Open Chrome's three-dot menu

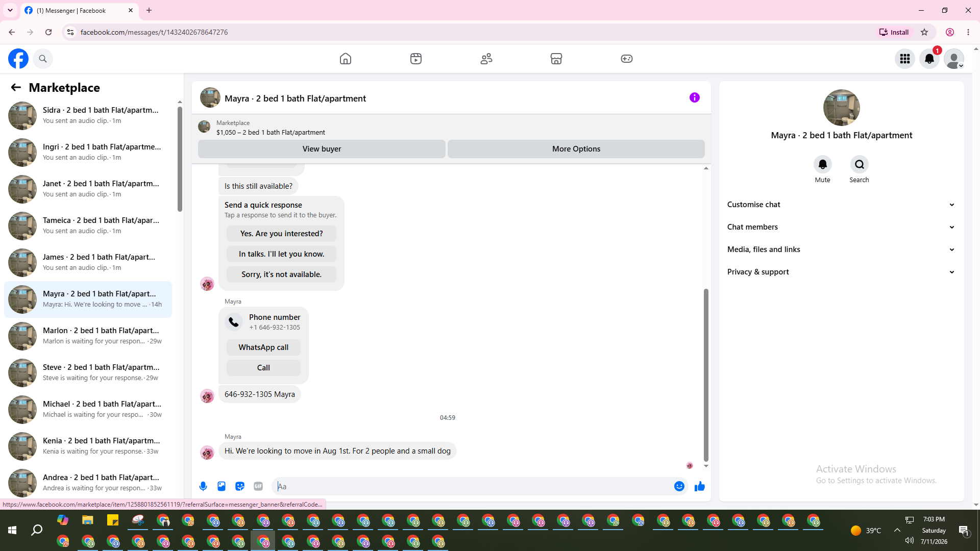click(x=968, y=32)
